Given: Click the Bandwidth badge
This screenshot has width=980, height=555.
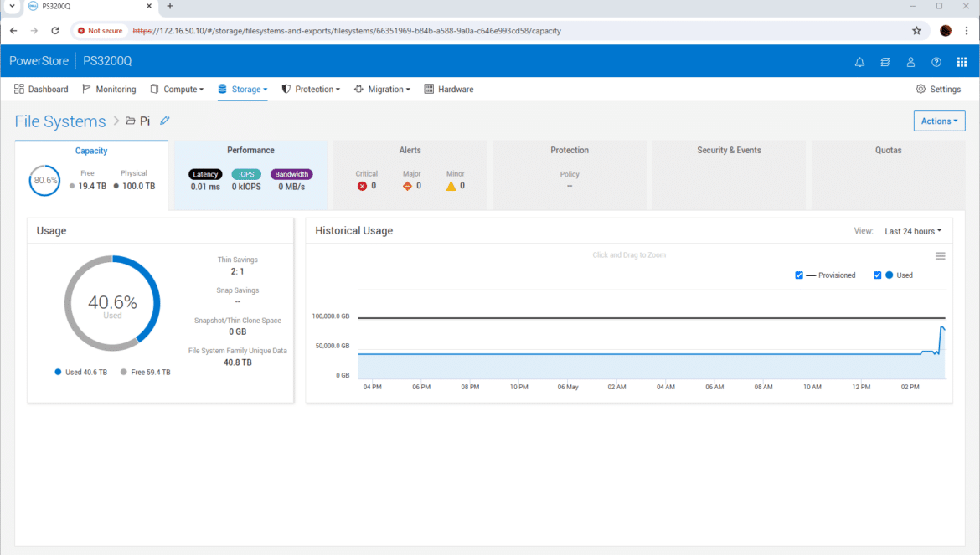Looking at the screenshot, I should click(291, 175).
